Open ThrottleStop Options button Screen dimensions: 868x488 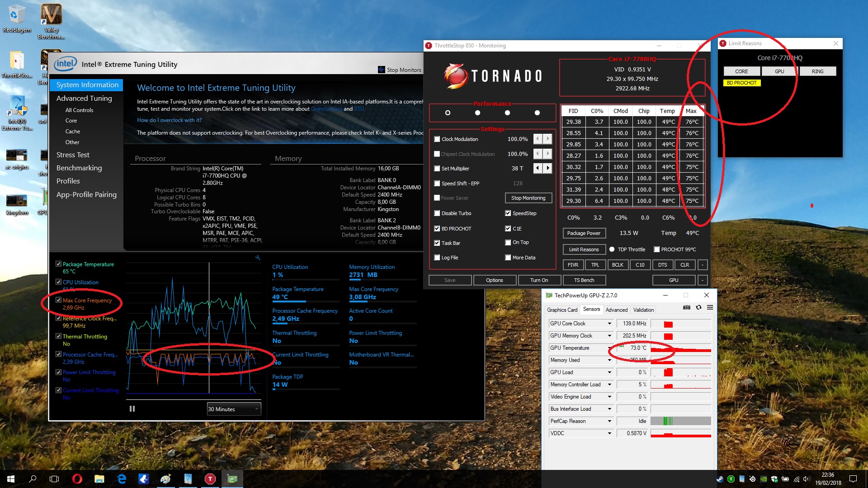494,280
